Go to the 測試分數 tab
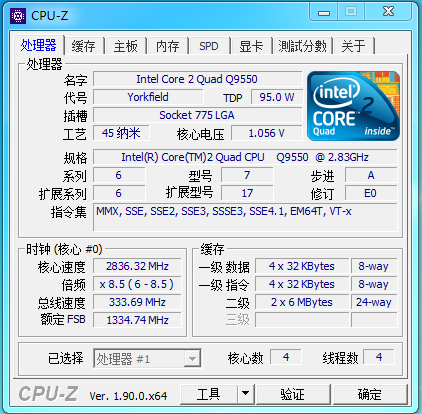 [303, 46]
